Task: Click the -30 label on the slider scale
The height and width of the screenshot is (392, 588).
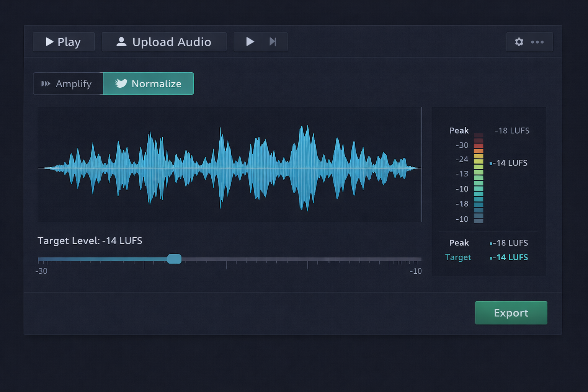Action: coord(41,271)
